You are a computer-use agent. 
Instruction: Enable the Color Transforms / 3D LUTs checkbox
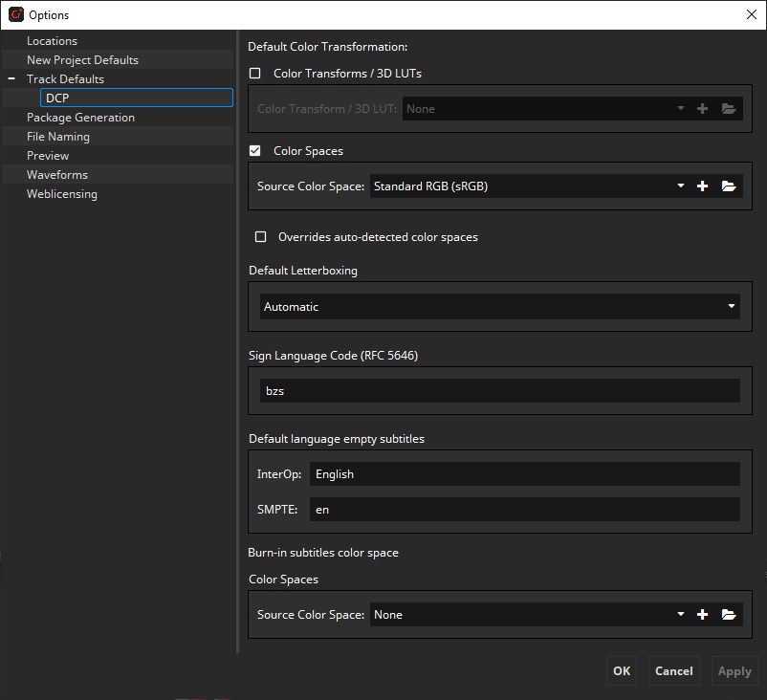255,74
